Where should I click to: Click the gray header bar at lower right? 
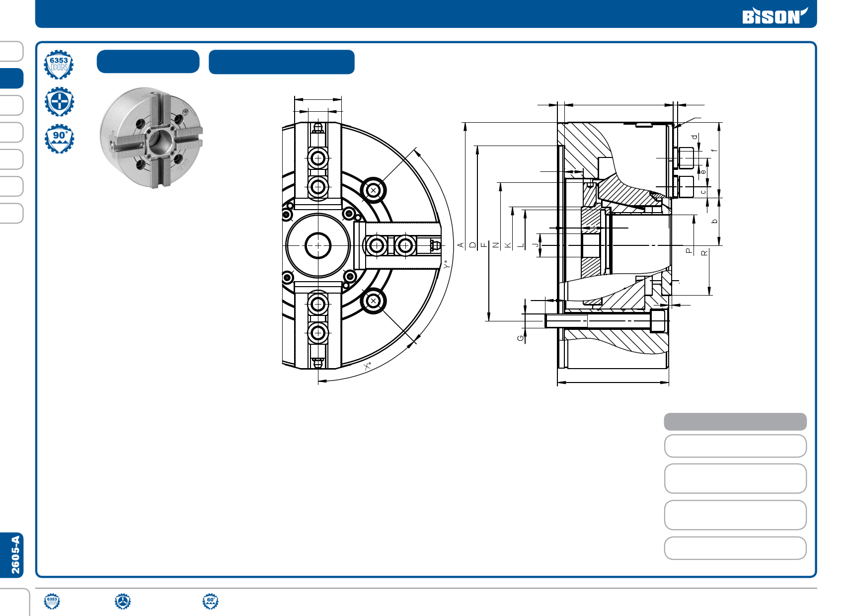point(735,422)
